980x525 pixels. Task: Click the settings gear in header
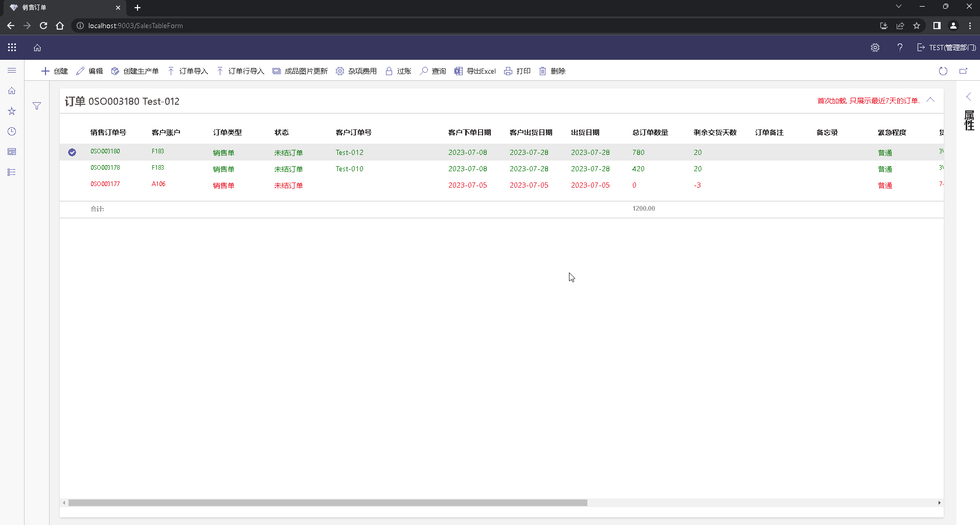tap(875, 48)
